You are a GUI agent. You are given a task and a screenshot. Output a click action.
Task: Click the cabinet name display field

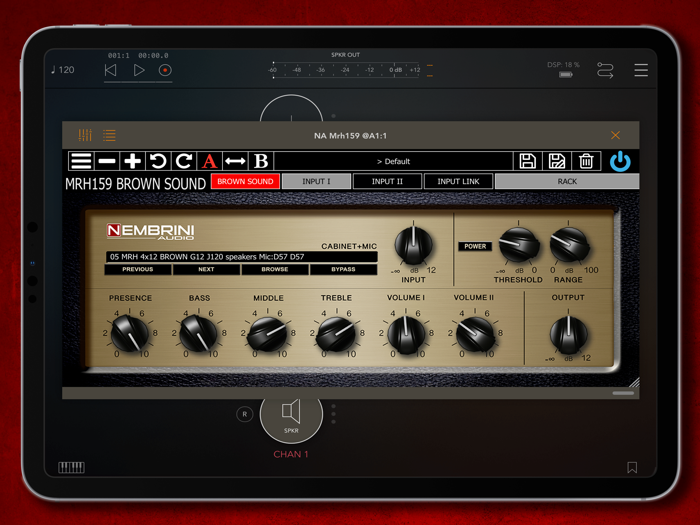click(242, 257)
